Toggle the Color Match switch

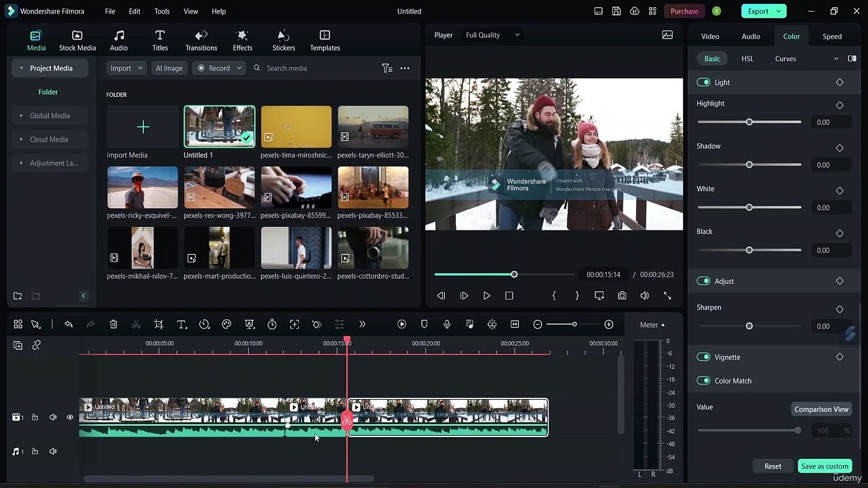[x=703, y=380]
